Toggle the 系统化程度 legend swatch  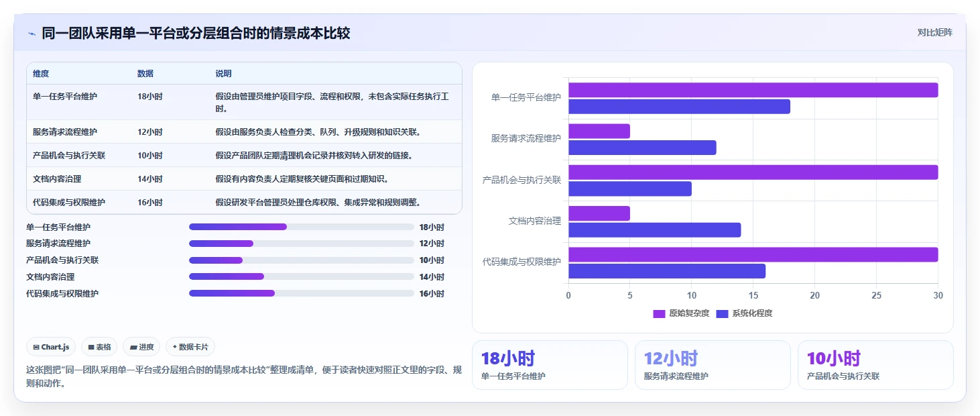point(722,313)
